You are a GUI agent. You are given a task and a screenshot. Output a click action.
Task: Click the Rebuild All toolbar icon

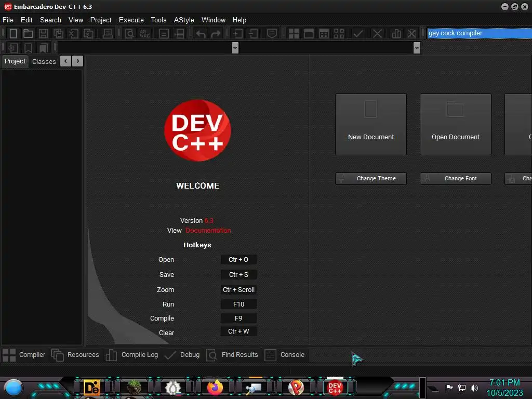coord(339,33)
